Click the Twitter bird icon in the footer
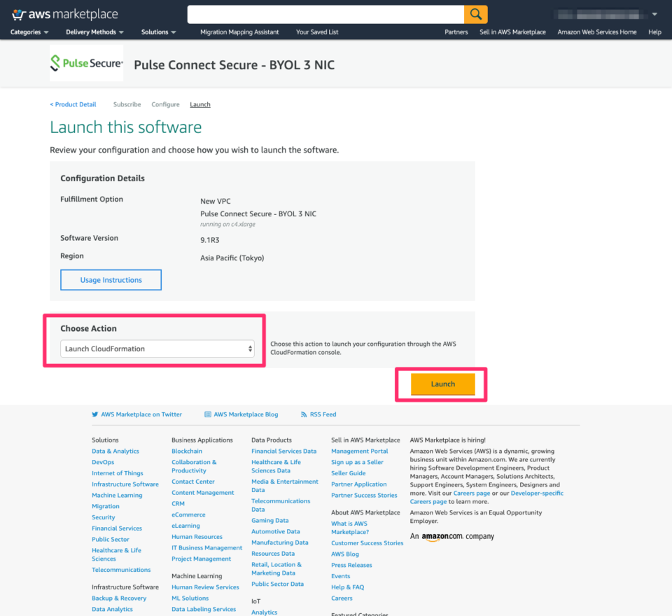The height and width of the screenshot is (616, 672). [x=95, y=414]
